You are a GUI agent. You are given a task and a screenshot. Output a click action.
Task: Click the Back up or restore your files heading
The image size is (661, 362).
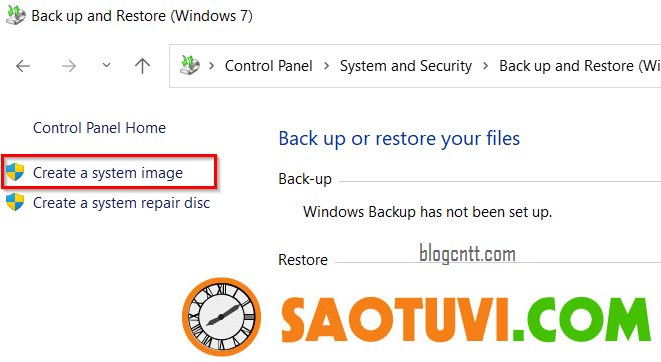pyautogui.click(x=399, y=139)
